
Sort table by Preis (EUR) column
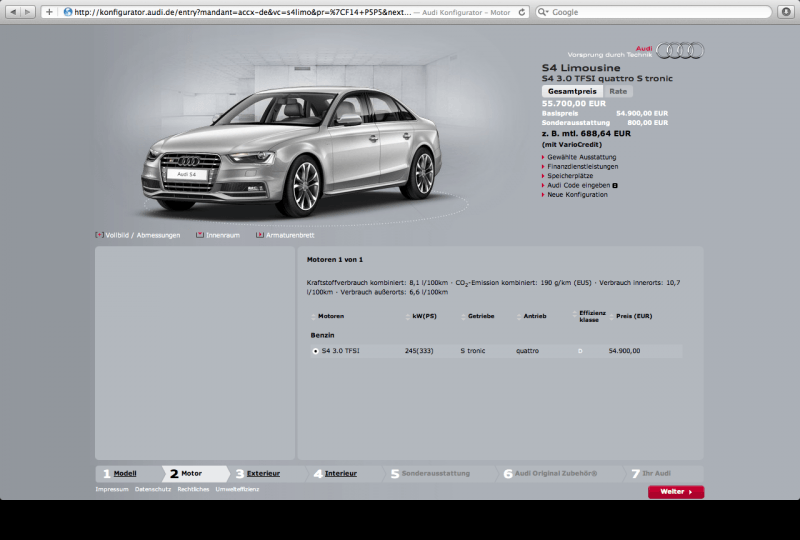click(611, 316)
